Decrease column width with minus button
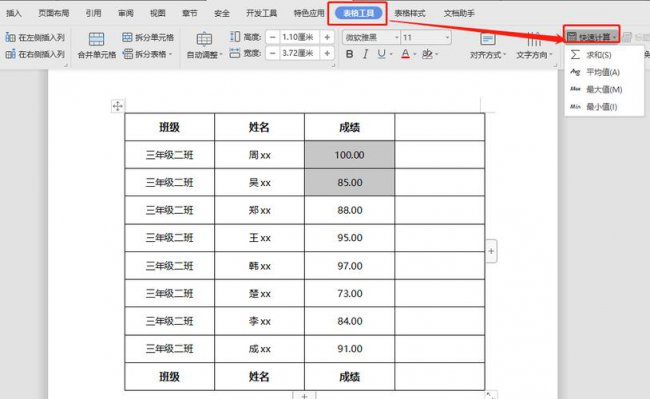 [x=272, y=53]
